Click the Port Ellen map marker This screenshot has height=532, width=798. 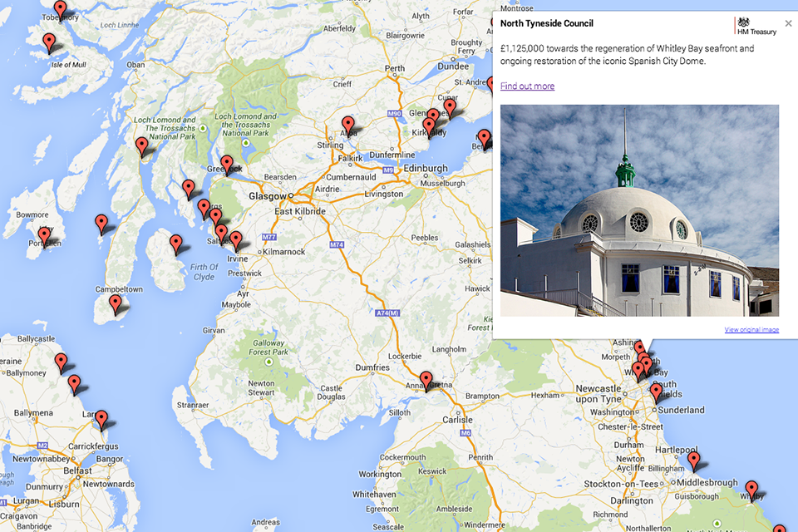[x=44, y=236]
